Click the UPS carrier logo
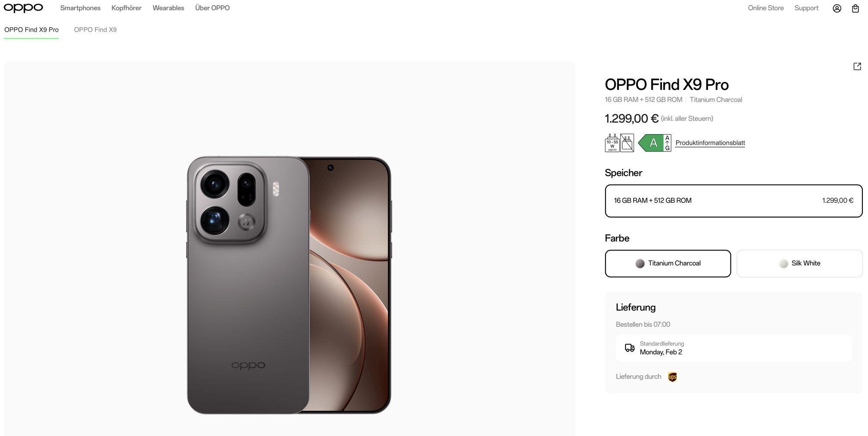Viewport: 868px width, 436px height. coord(672,377)
